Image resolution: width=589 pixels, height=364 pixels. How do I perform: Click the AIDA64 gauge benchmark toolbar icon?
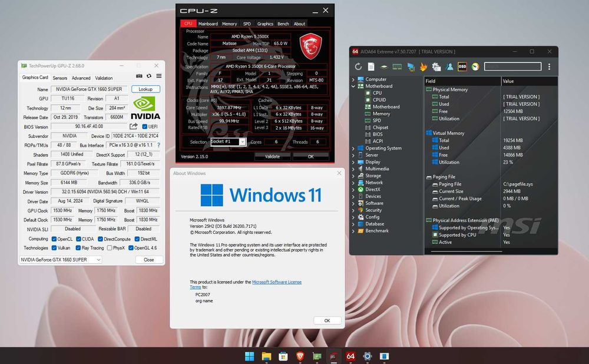click(475, 67)
